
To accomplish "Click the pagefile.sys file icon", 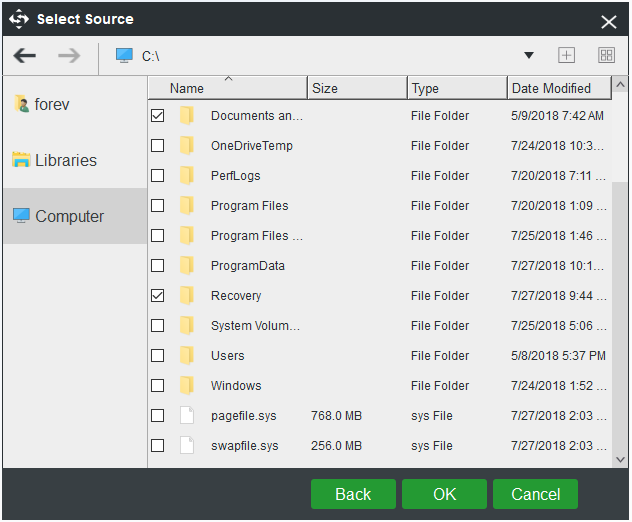I will (187, 416).
